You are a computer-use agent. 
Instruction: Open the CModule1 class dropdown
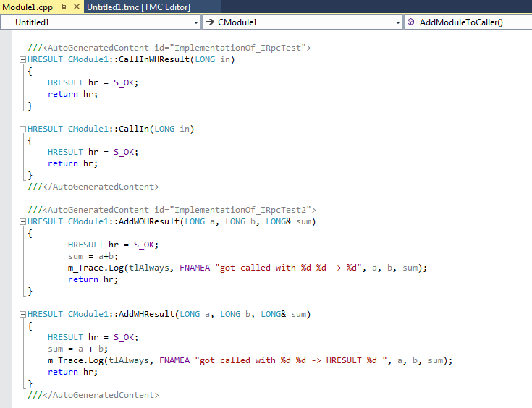pyautogui.click(x=397, y=22)
